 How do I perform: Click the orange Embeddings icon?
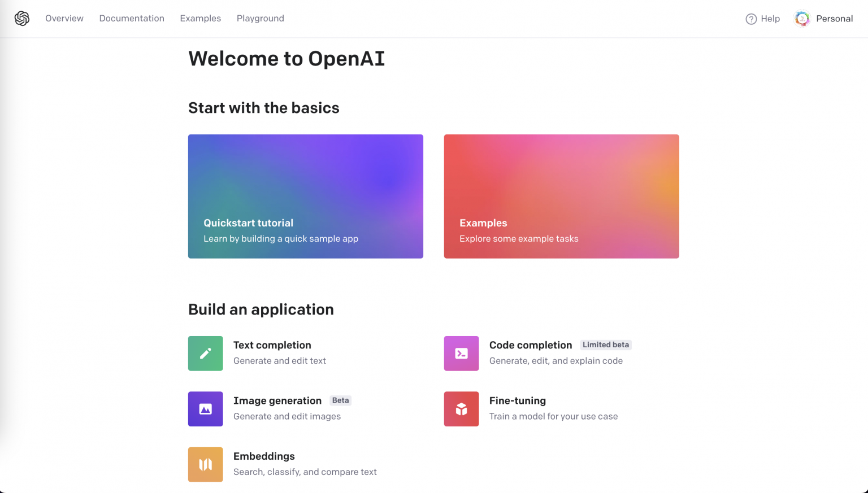[x=206, y=464]
